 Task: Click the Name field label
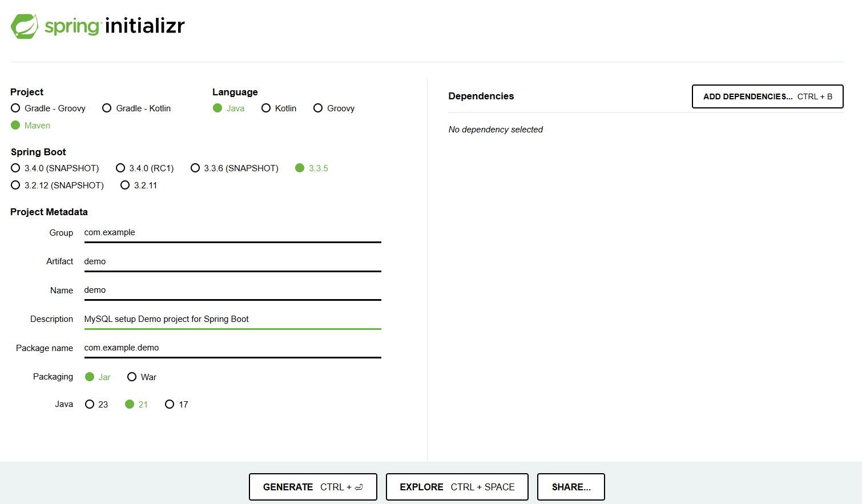click(62, 291)
